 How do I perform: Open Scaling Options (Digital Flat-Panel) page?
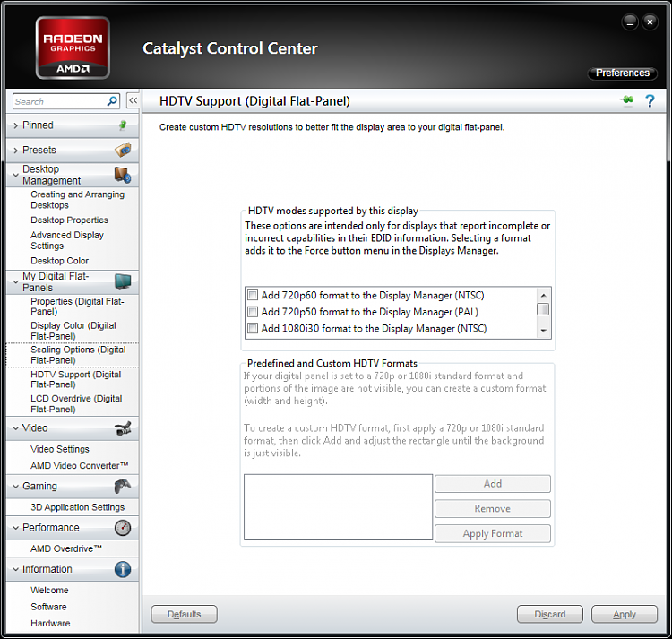pos(78,355)
